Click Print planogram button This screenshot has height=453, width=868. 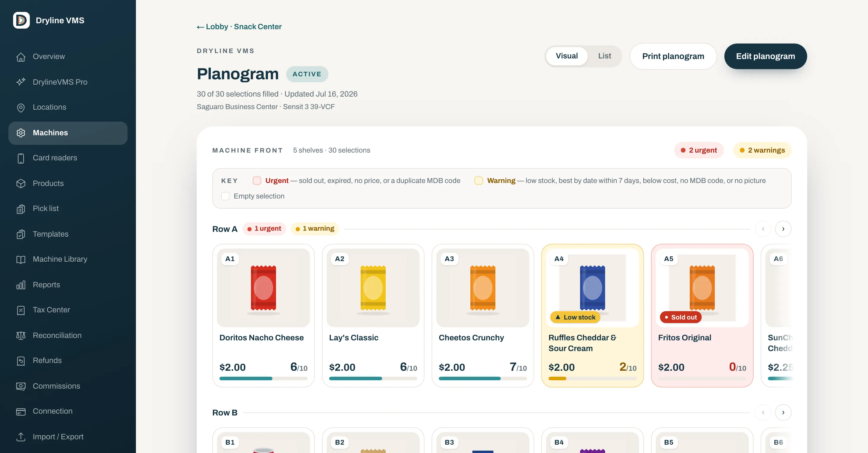pyautogui.click(x=673, y=56)
